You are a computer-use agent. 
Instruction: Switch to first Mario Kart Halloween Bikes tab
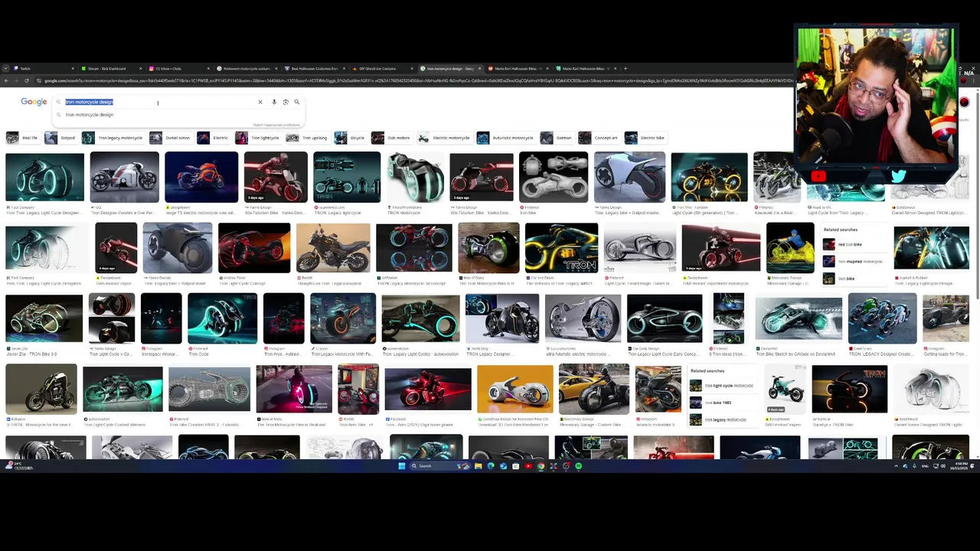518,68
